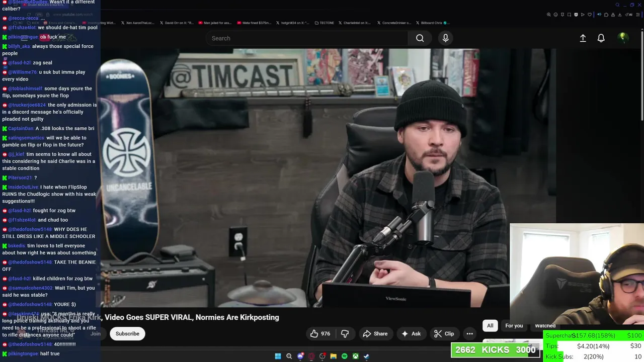
Task: Toggle the browser ad-blocker shield icon
Action: [576, 15]
